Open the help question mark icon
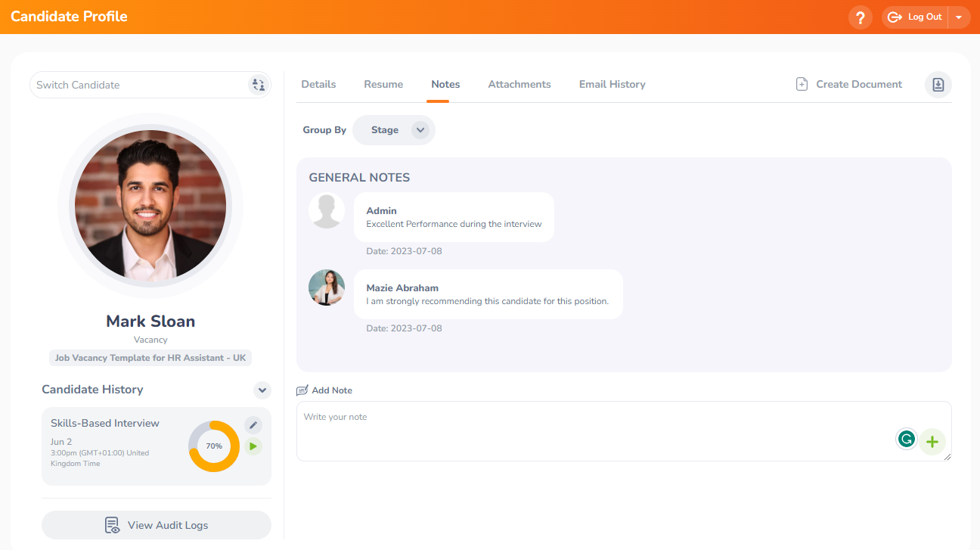This screenshot has height=550, width=980. point(860,17)
